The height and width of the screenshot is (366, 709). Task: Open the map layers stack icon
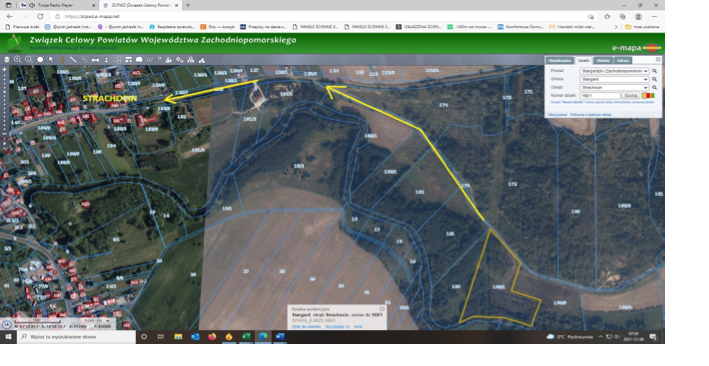(x=6, y=60)
